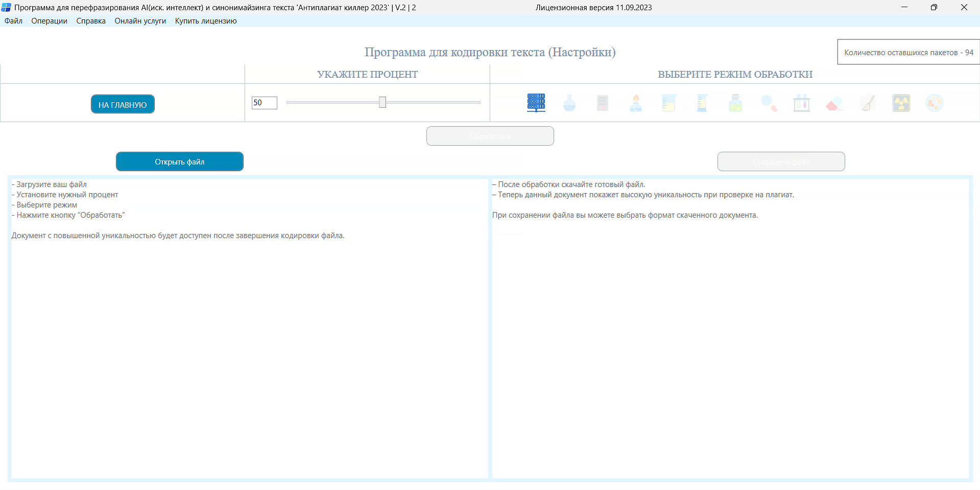The image size is (980, 490).
Task: Close the application window
Action: [x=964, y=7]
